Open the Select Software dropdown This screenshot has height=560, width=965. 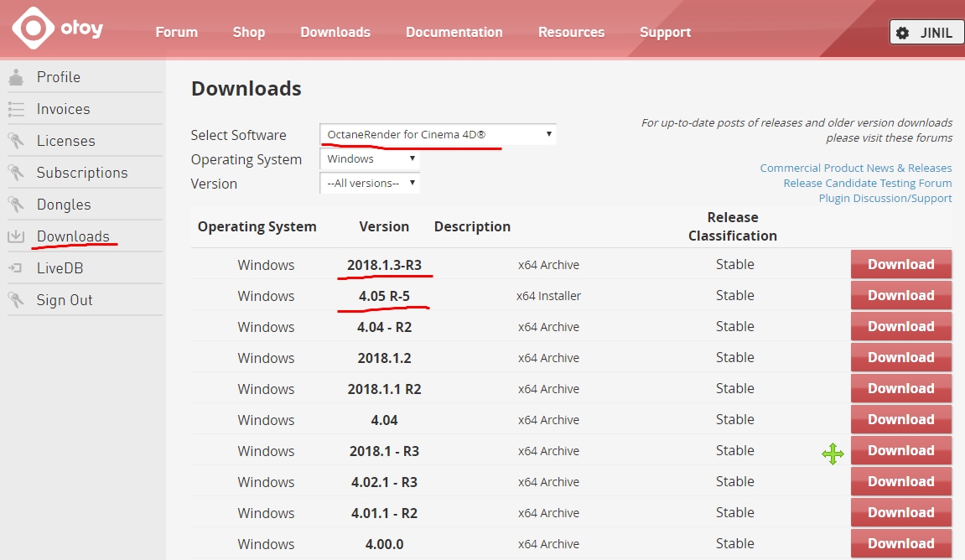tap(438, 134)
